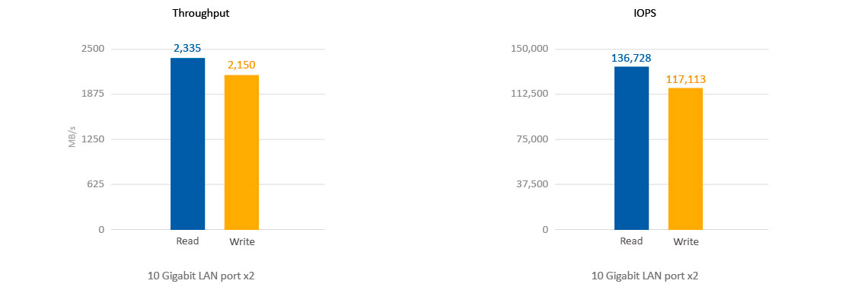The height and width of the screenshot is (287, 868).
Task: Click the blue Read bar in IOPS chart
Action: (x=632, y=148)
